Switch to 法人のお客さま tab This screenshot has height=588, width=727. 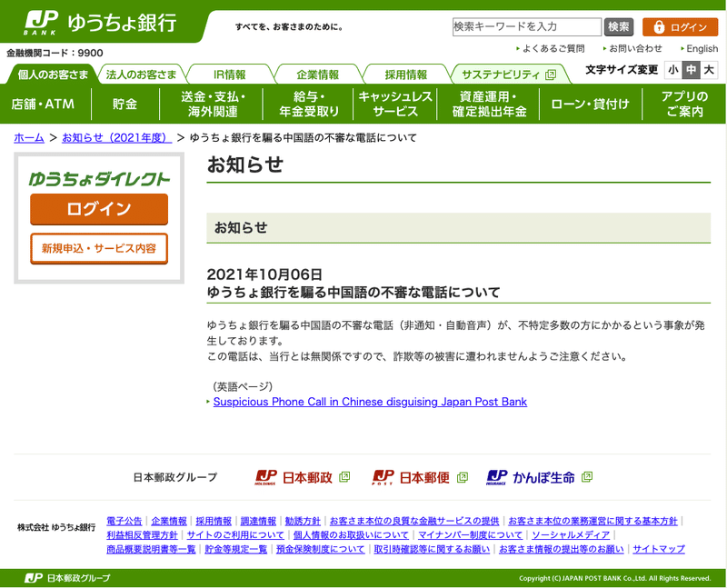pos(142,75)
